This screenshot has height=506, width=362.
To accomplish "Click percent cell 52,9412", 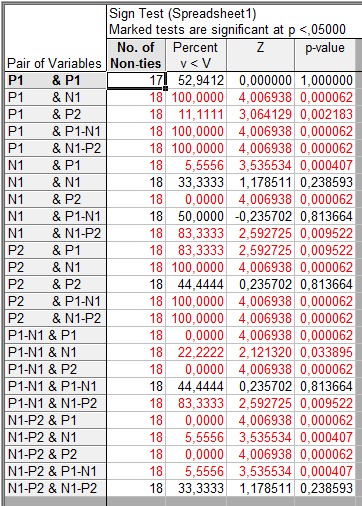I will 196,80.
